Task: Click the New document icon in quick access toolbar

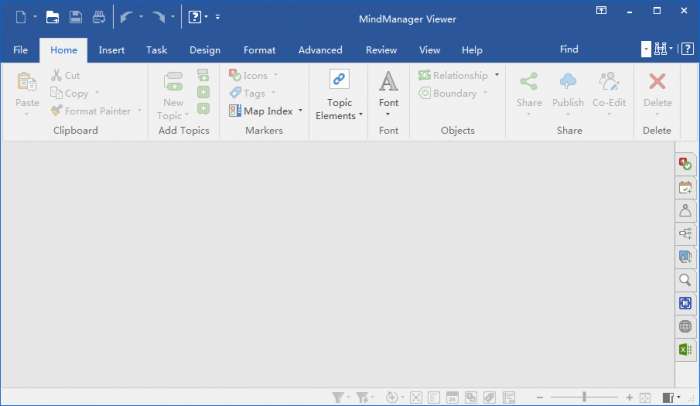Action: [21, 17]
